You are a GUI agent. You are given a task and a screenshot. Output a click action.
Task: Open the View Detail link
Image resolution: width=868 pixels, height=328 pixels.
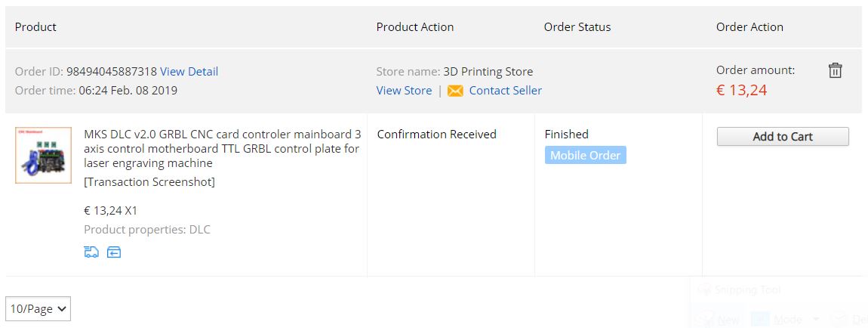(x=189, y=72)
